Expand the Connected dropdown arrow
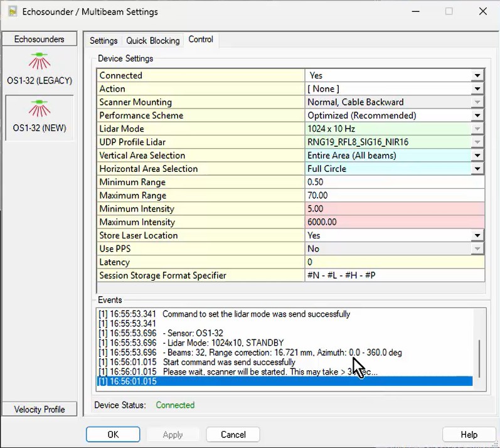The image size is (500, 448). (x=477, y=75)
